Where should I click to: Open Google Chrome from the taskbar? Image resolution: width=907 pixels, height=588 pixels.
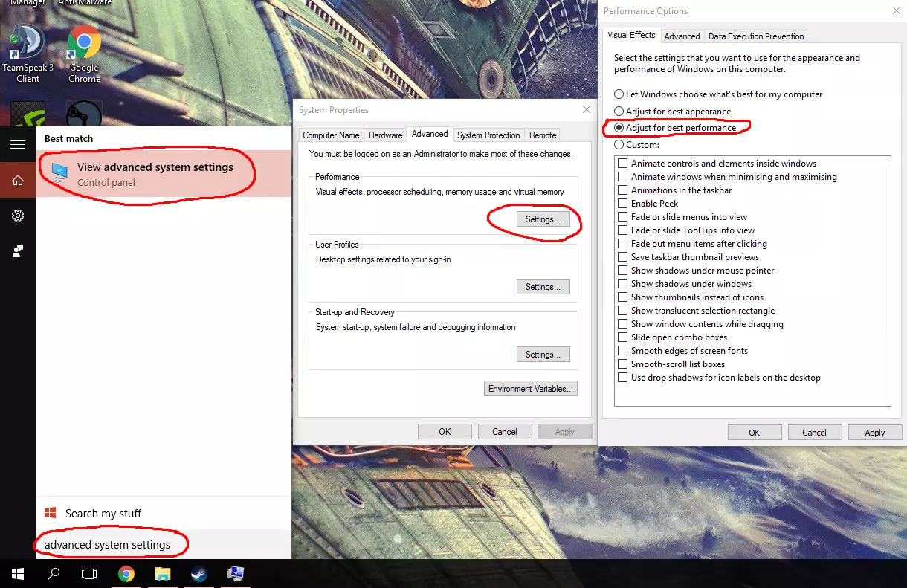point(126,574)
